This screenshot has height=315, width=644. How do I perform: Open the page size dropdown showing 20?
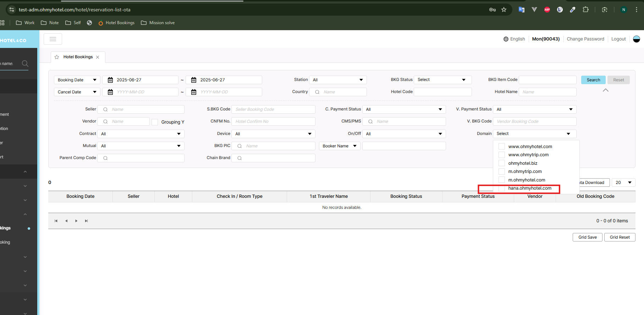coord(623,183)
